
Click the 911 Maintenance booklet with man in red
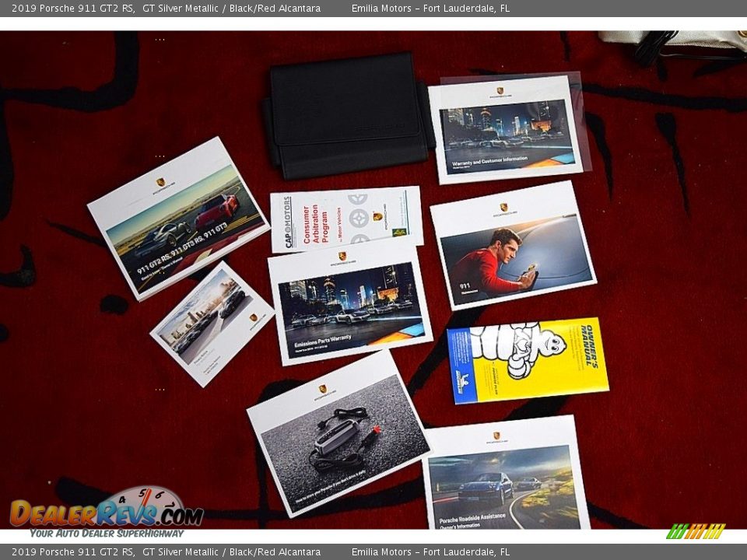(512, 246)
